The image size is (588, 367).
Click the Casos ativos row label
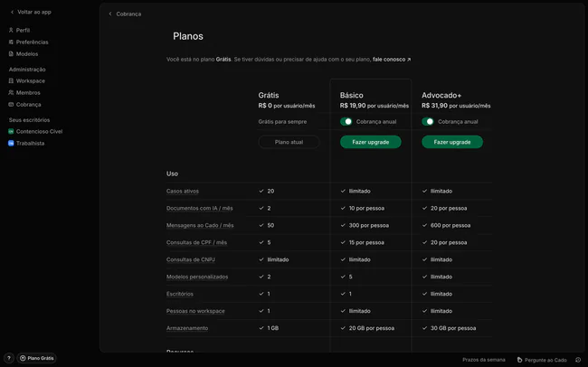click(183, 192)
